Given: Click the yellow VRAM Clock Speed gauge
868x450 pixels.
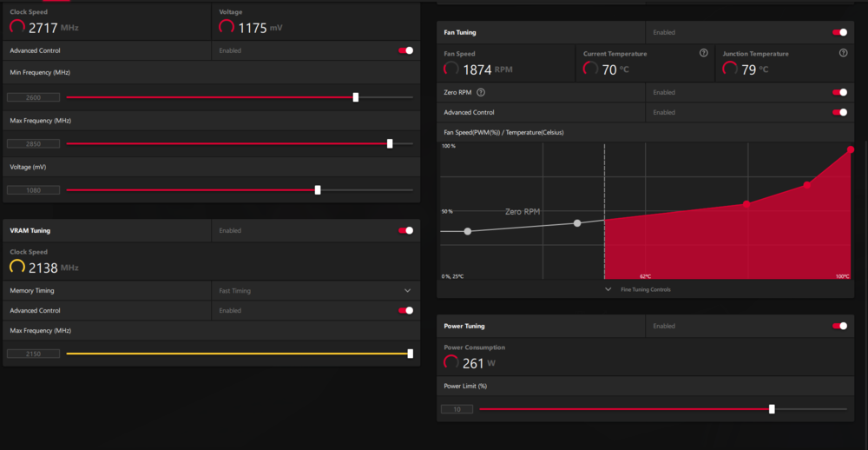Looking at the screenshot, I should (17, 267).
